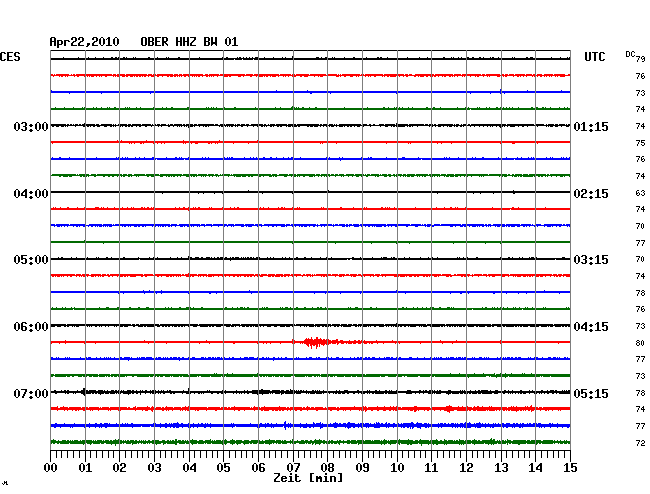Screen dimensions: 650x494
Task: Click x-axis minute label 10
Action: tap(397, 468)
